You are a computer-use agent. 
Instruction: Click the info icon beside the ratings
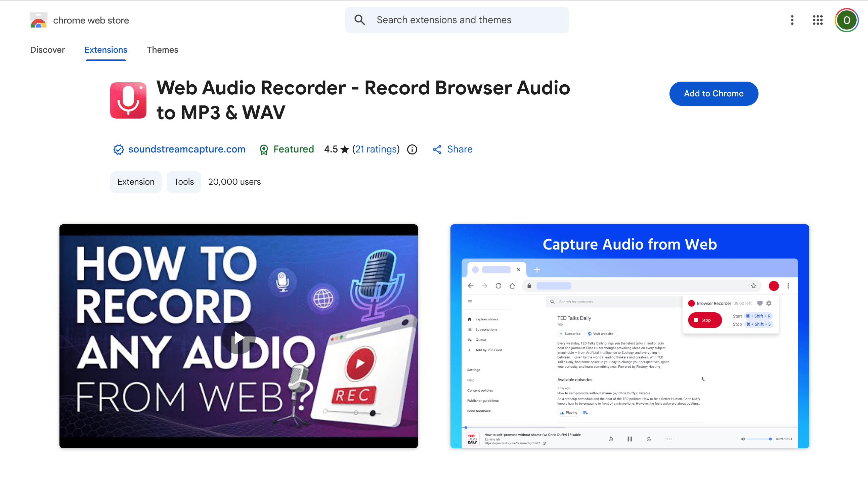[x=412, y=149]
